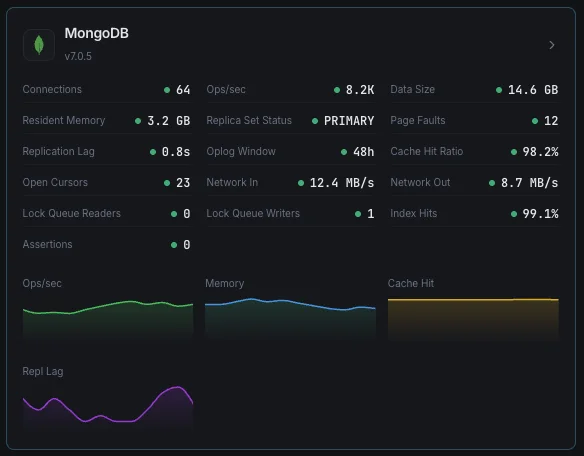Select Data Size value 14.6 GB
This screenshot has width=584, height=456.
(533, 90)
